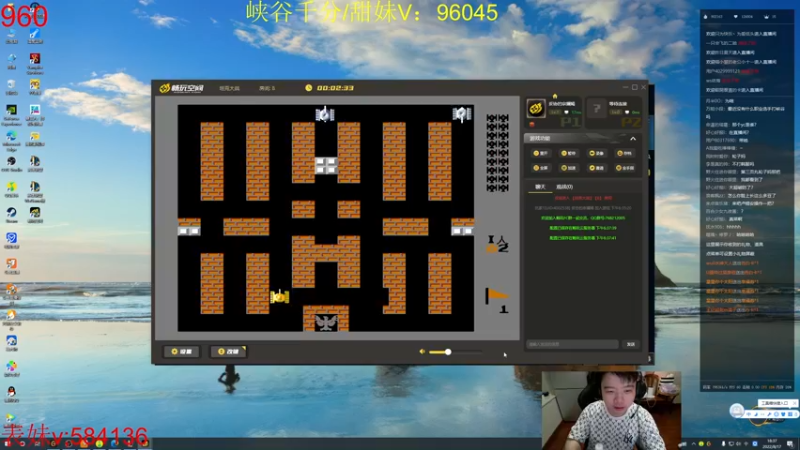Open Steam desktop icon
This screenshot has height=450, width=800.
tap(11, 215)
